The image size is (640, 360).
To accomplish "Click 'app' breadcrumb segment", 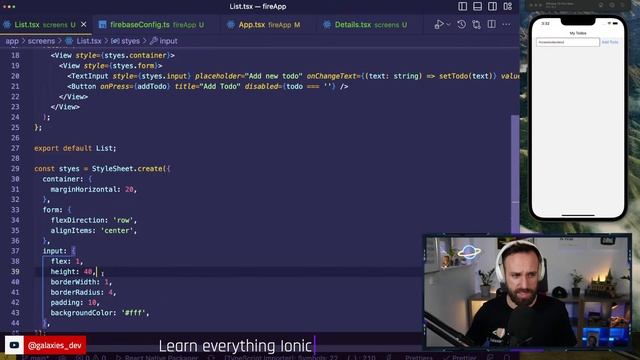I will coord(12,41).
